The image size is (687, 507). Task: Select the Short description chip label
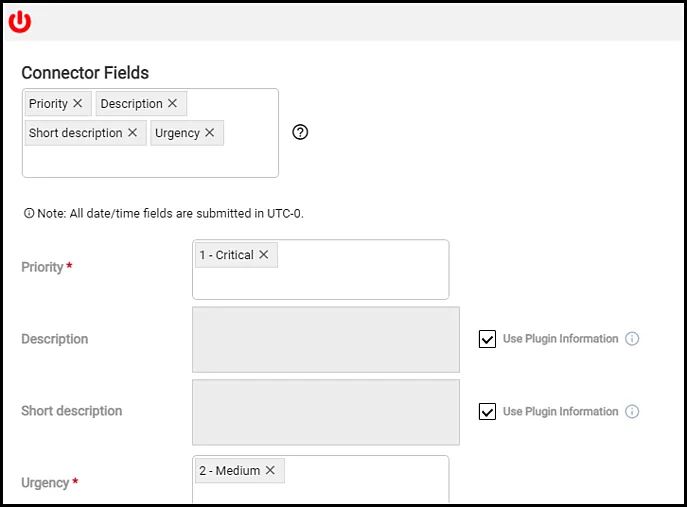click(x=75, y=133)
